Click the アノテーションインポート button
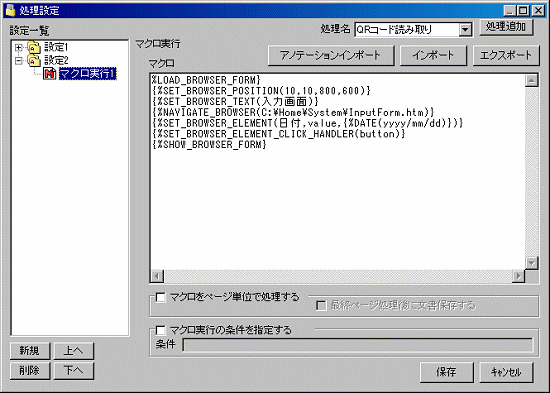Image resolution: width=550 pixels, height=393 pixels. 331,55
